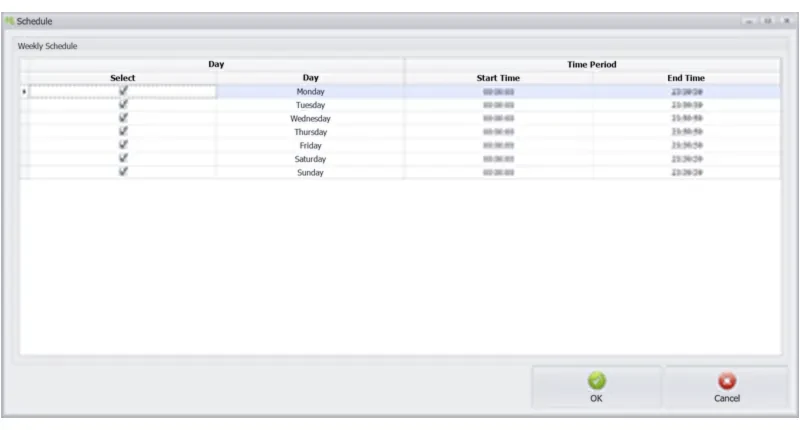Select the Tuesday day cell
800x430 pixels.
310,105
